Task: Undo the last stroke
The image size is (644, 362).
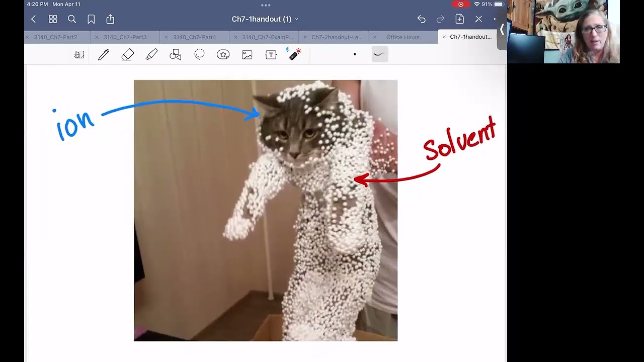Action: pos(421,19)
